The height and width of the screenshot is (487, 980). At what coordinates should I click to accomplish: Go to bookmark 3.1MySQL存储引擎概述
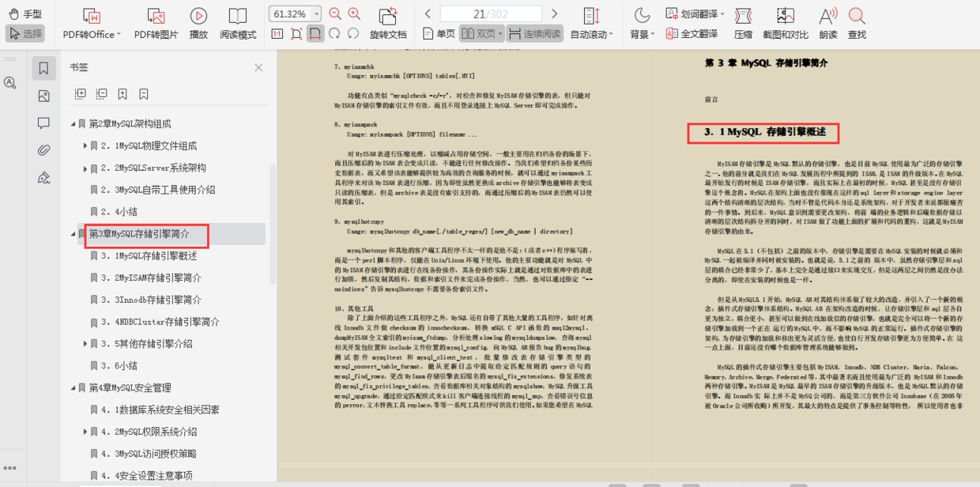tap(149, 256)
